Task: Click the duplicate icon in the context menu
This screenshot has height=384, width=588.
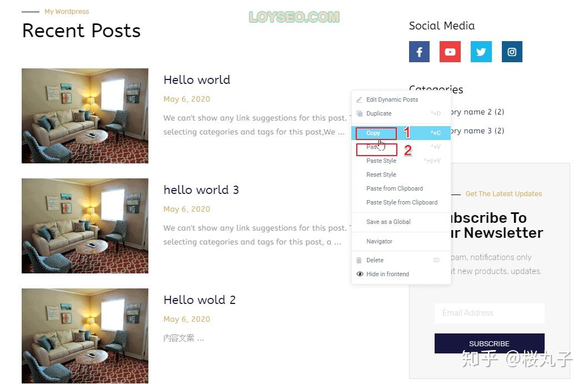Action: [x=360, y=113]
